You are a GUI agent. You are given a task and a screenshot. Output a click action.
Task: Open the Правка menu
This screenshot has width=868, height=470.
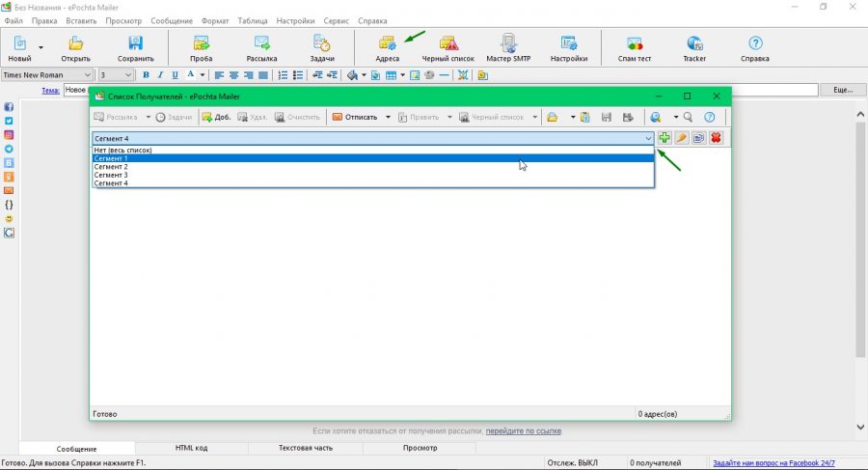click(x=44, y=20)
